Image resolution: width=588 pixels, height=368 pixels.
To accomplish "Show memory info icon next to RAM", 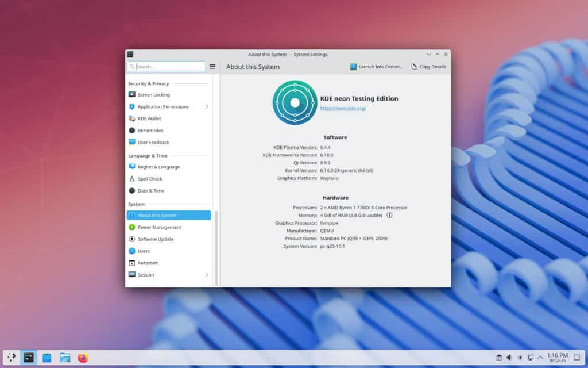I will (x=389, y=215).
